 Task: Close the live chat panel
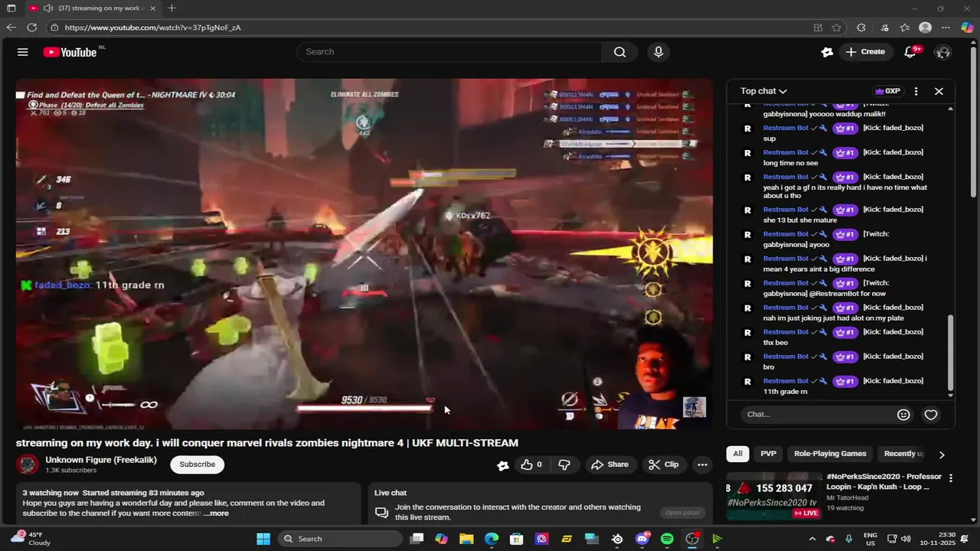pos(939,91)
